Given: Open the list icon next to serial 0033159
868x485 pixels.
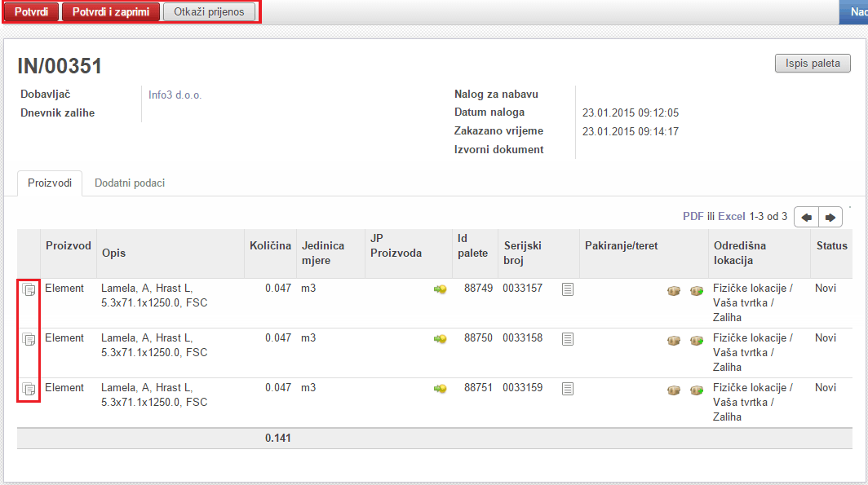Looking at the screenshot, I should point(568,389).
